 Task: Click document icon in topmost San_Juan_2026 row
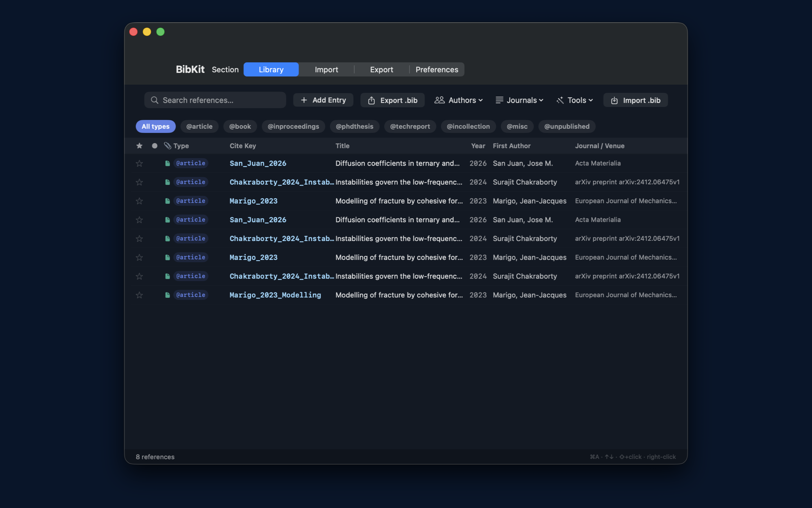167,163
